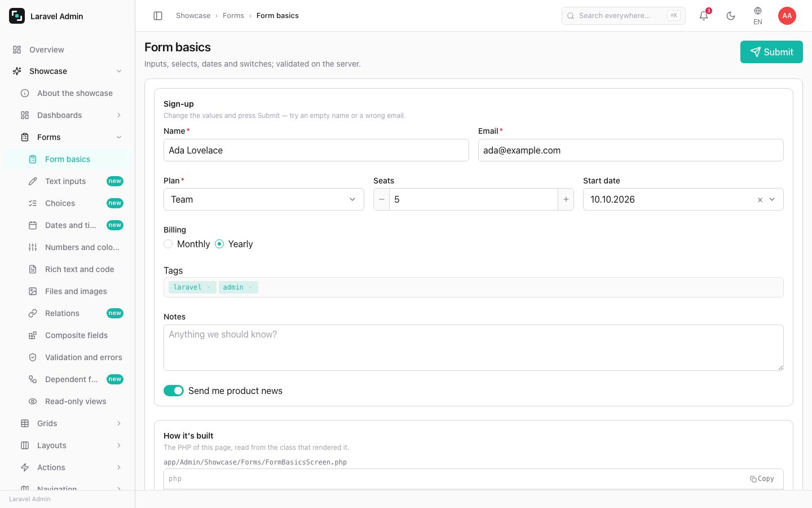Viewport: 812px width, 508px height.
Task: Open About the showcase page
Action: (68, 93)
